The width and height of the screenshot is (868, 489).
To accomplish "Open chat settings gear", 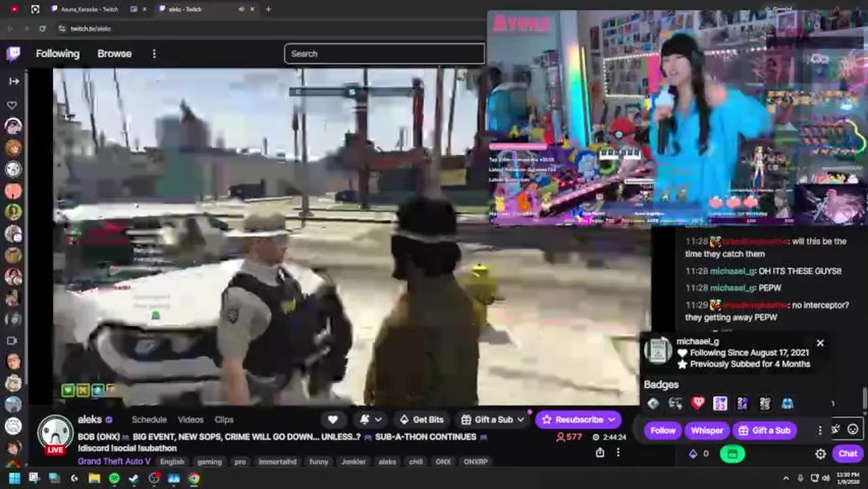I will [x=820, y=454].
